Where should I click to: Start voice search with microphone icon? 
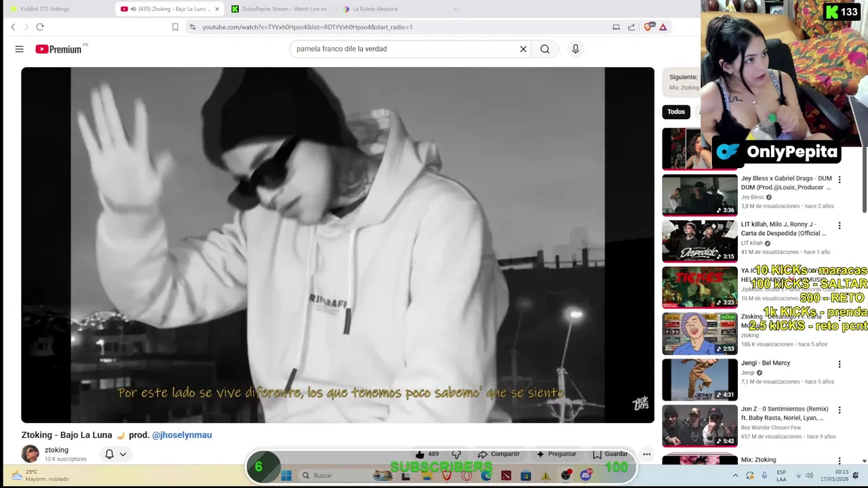575,49
